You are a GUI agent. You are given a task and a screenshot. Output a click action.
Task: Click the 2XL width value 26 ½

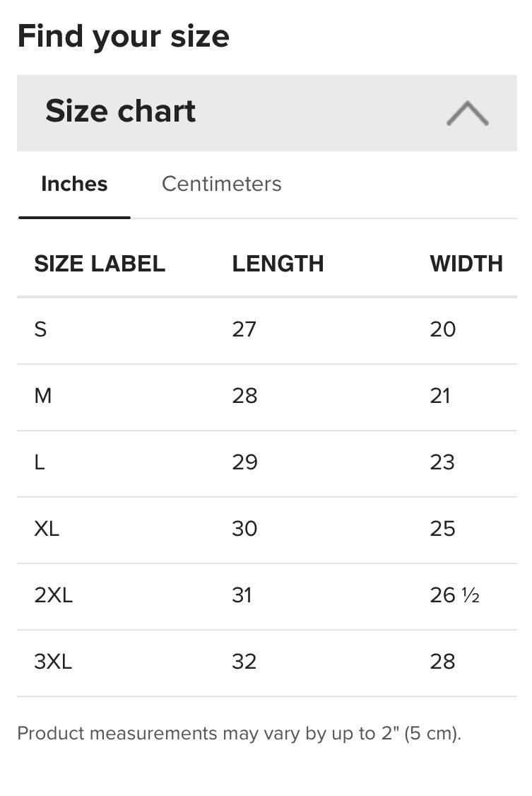point(454,595)
